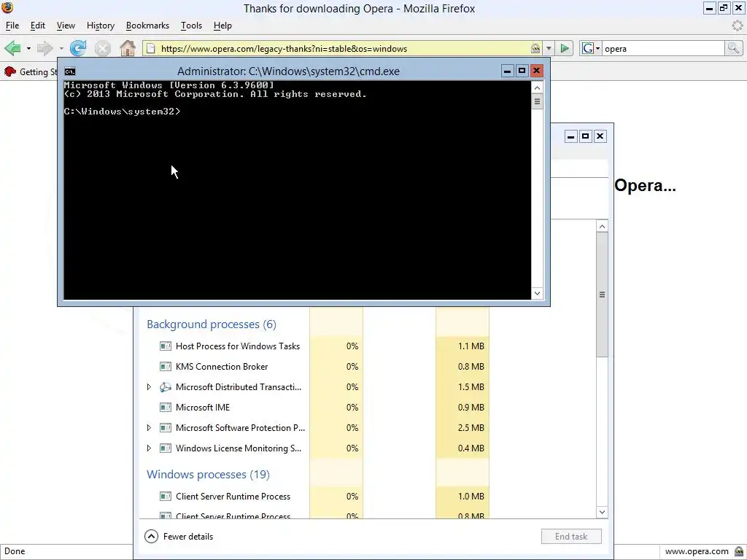Click the Fewer details link
The height and width of the screenshot is (560, 747).
pyautogui.click(x=188, y=537)
